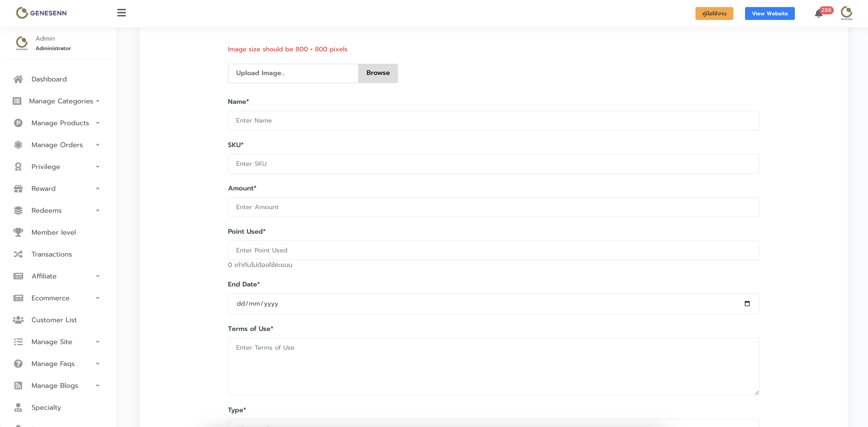This screenshot has width=868, height=427.
Task: Open the notifications bell icon
Action: (818, 14)
